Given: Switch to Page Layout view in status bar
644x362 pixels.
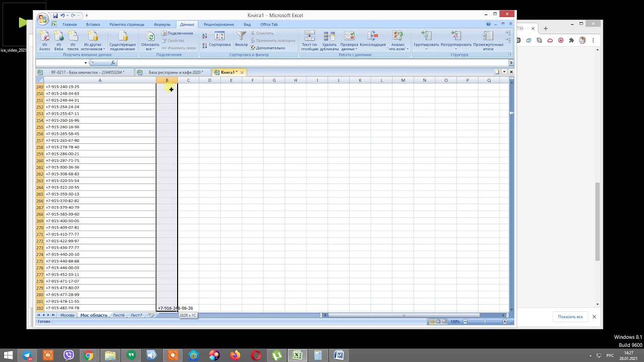Looking at the screenshot, I should pos(438,322).
